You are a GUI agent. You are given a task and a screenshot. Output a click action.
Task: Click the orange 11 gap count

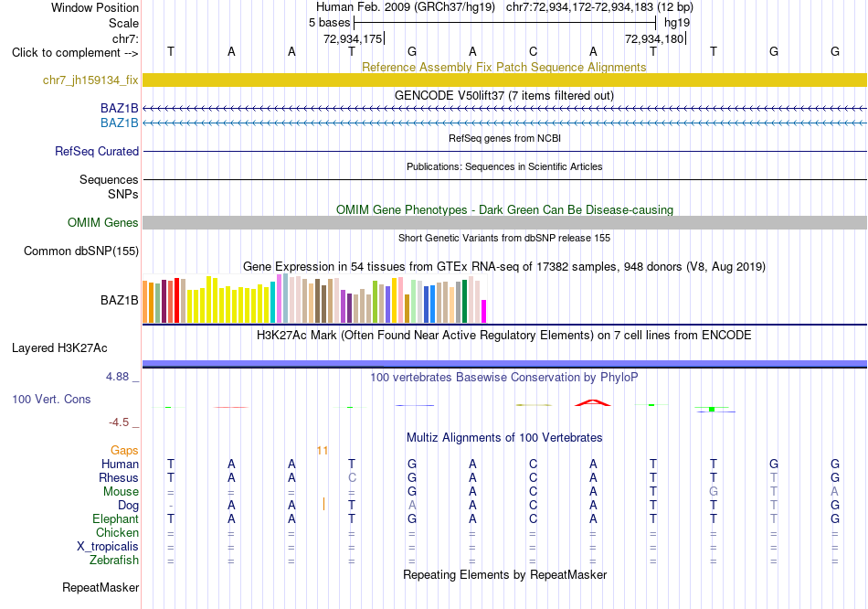point(323,451)
